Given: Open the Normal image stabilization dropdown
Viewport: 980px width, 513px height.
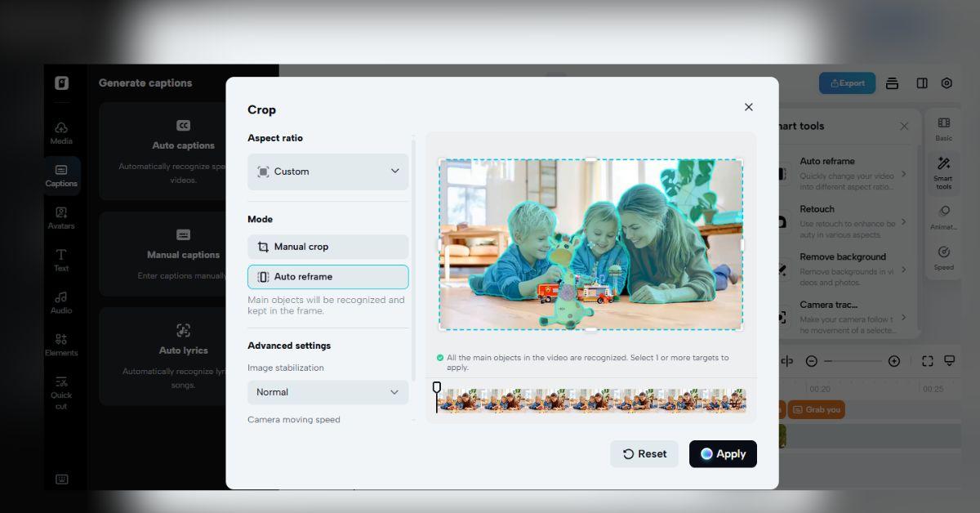Looking at the screenshot, I should coord(327,392).
